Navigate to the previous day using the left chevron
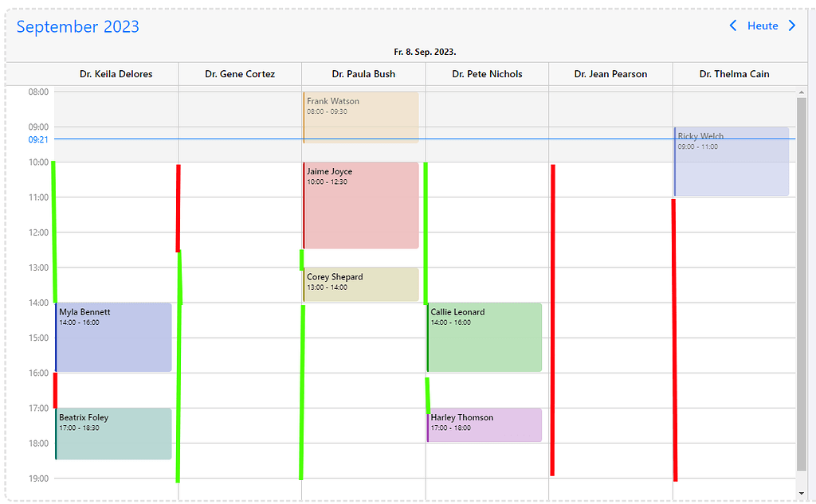The height and width of the screenshot is (504, 816). [x=733, y=25]
